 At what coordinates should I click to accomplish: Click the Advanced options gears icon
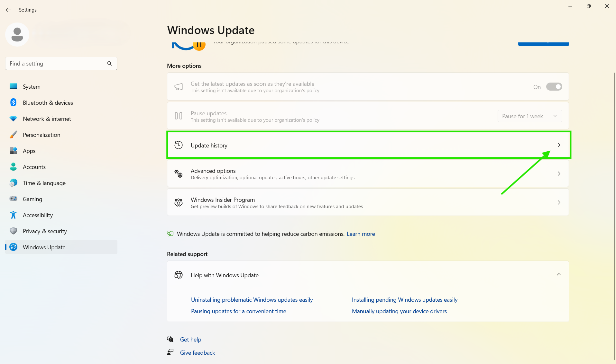coord(179,174)
